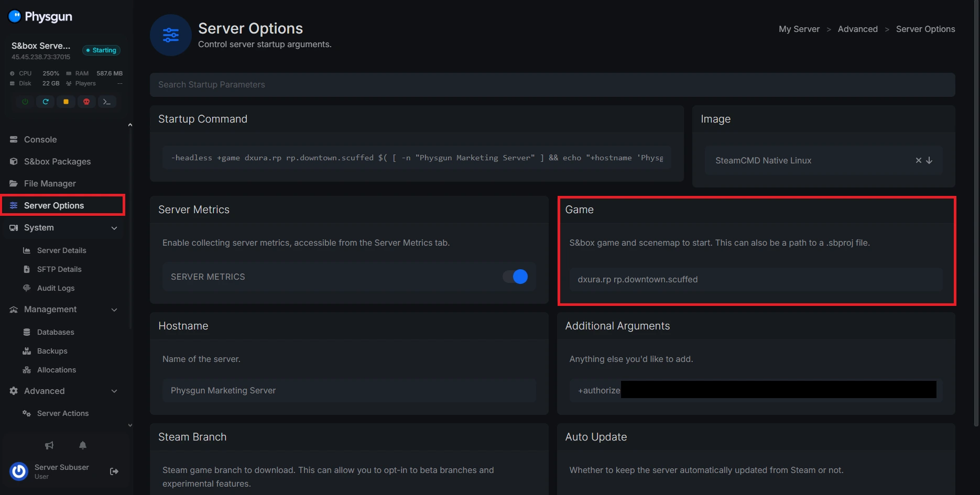Click the Server Actions gears icon
980x495 pixels.
(27, 413)
